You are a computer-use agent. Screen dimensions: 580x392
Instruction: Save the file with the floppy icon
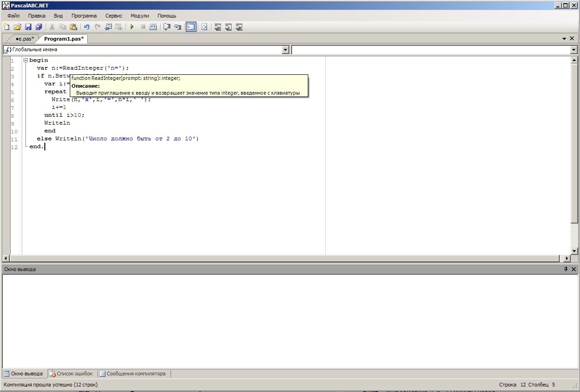click(x=28, y=27)
